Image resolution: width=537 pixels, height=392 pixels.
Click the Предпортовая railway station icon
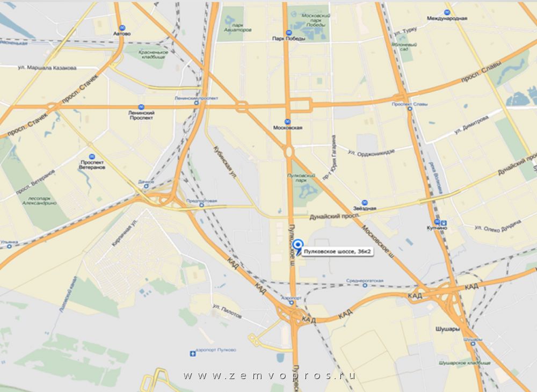click(201, 205)
